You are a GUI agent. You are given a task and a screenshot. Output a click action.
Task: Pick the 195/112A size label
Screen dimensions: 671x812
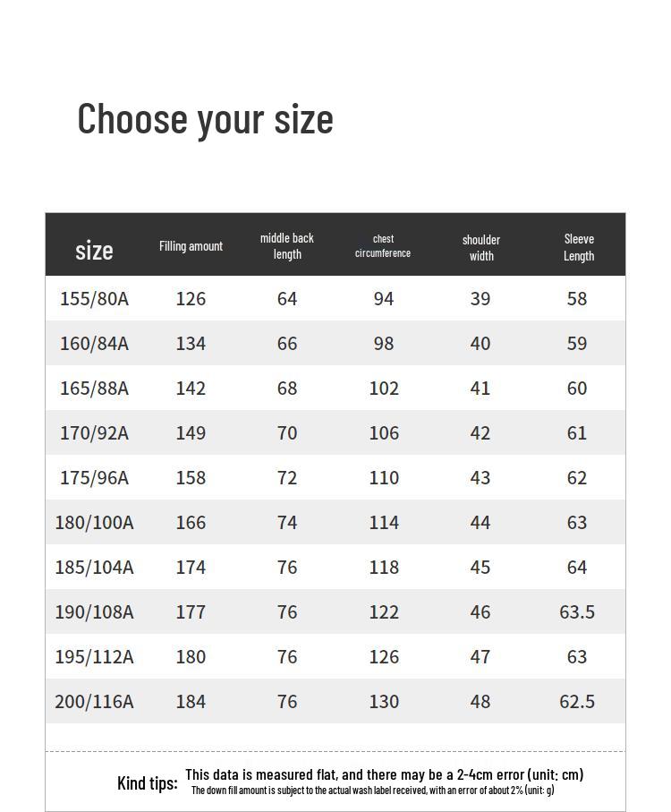[94, 657]
